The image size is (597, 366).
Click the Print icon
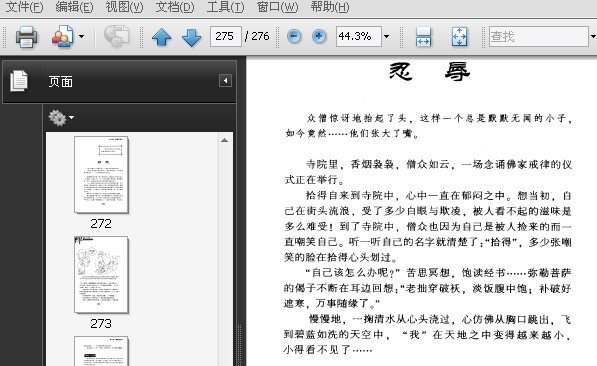pyautogui.click(x=26, y=37)
